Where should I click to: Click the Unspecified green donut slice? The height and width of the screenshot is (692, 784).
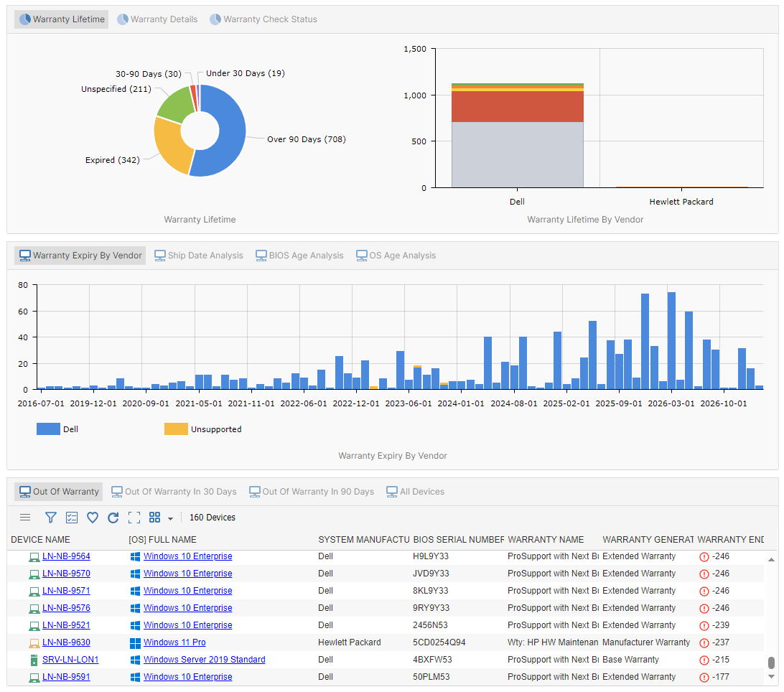(x=176, y=105)
